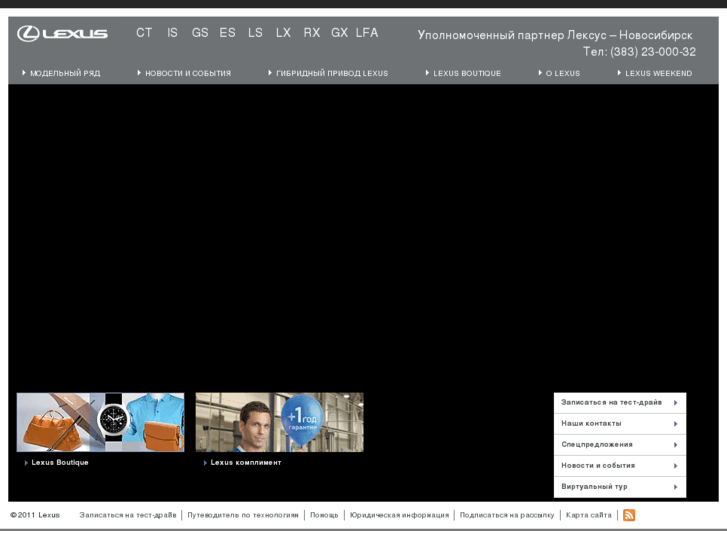Open the Lexus комплимент banner image

(280, 423)
